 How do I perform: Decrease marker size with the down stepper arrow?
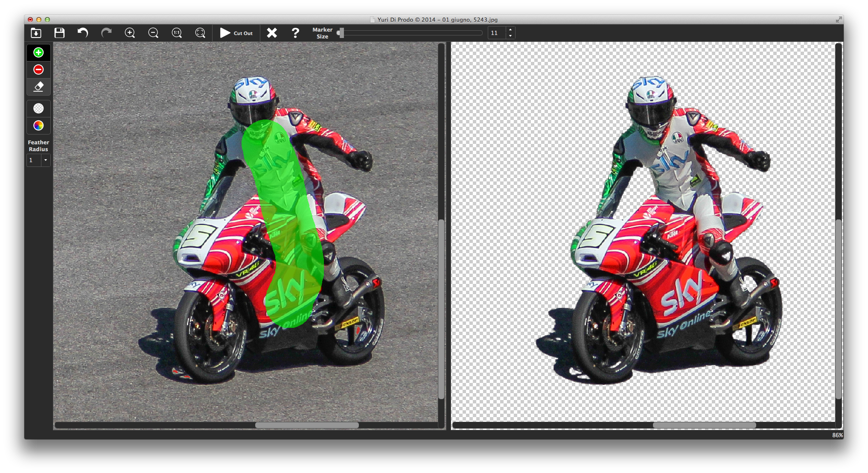pos(510,36)
